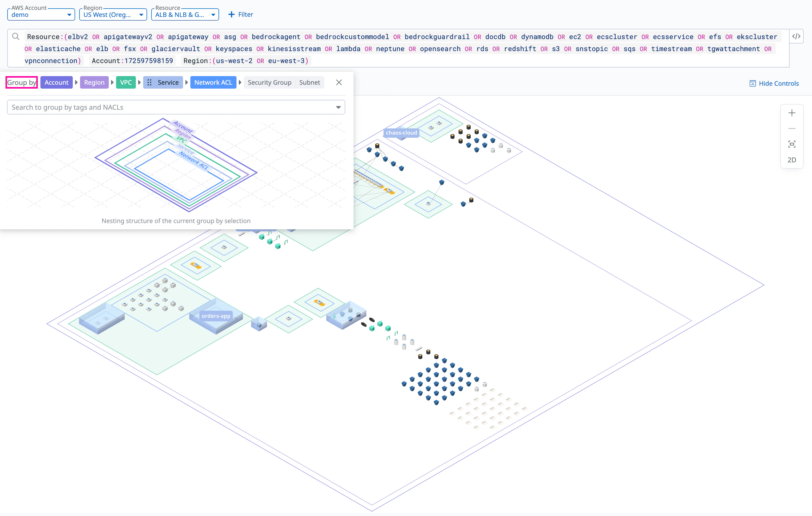Image resolution: width=812 pixels, height=516 pixels.
Task: Click the fit-to-screen icon
Action: point(791,144)
